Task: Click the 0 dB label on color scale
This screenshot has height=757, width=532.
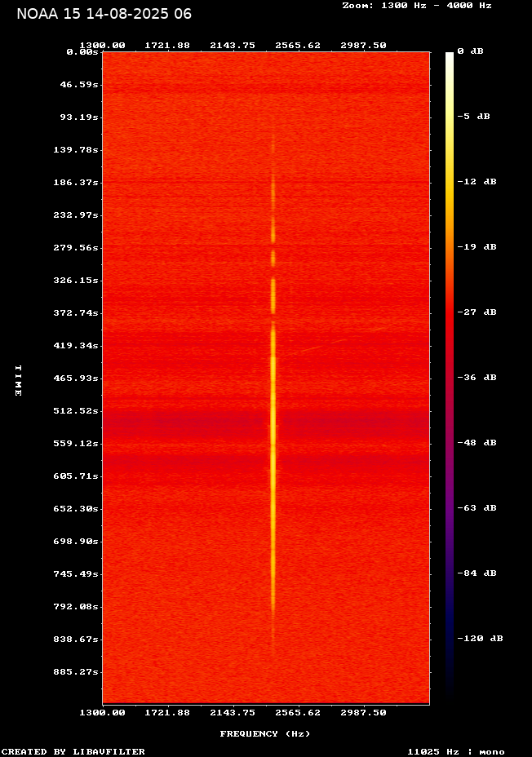Action: coord(470,51)
